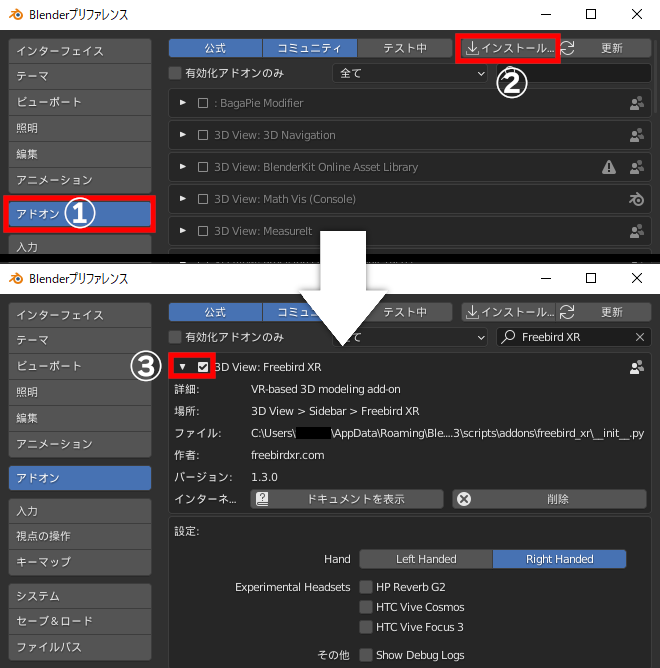Image resolution: width=660 pixels, height=668 pixels.
Task: Toggle the コミュニティ filter in upper window
Action: point(310,48)
